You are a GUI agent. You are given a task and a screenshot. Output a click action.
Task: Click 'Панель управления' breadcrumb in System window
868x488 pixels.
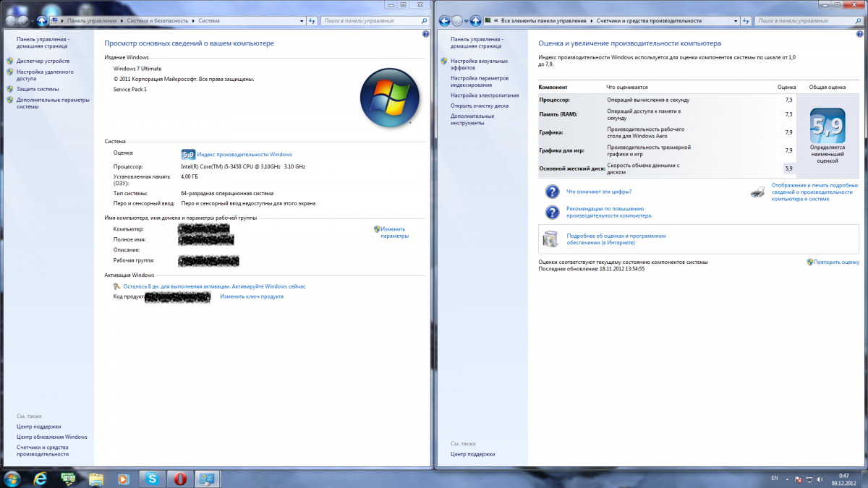tap(93, 21)
